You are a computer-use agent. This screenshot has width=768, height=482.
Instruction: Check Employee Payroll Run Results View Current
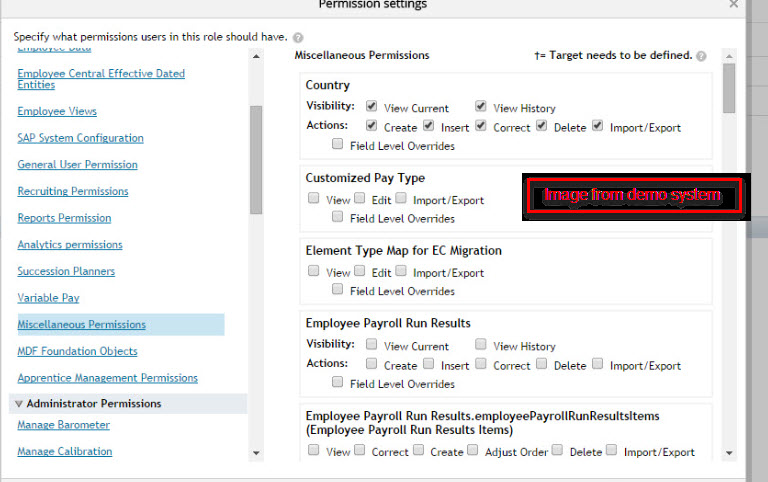click(372, 344)
